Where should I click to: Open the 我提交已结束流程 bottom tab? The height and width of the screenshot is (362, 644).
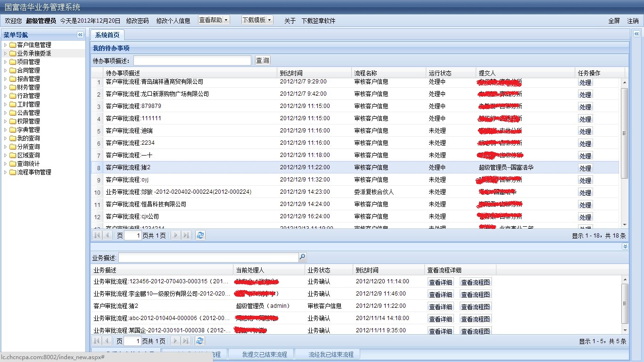click(x=261, y=354)
